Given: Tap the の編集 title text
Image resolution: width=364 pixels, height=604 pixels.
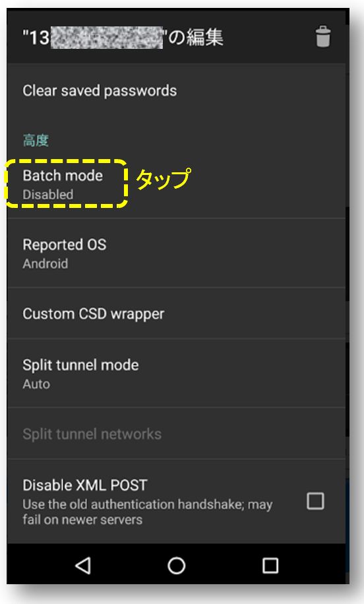Looking at the screenshot, I should coord(195,38).
